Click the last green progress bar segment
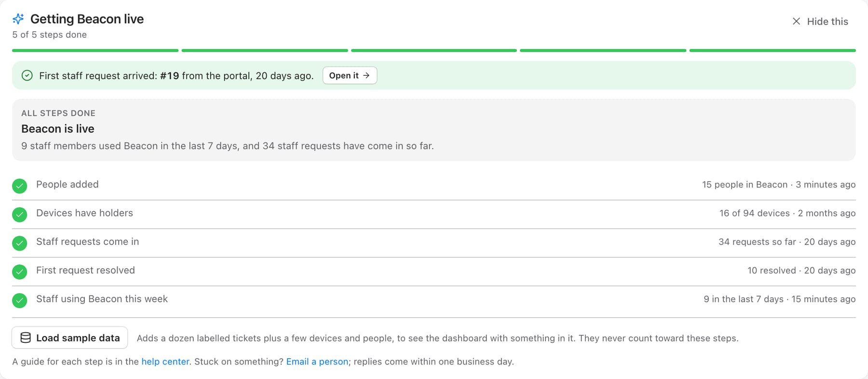 (x=773, y=50)
